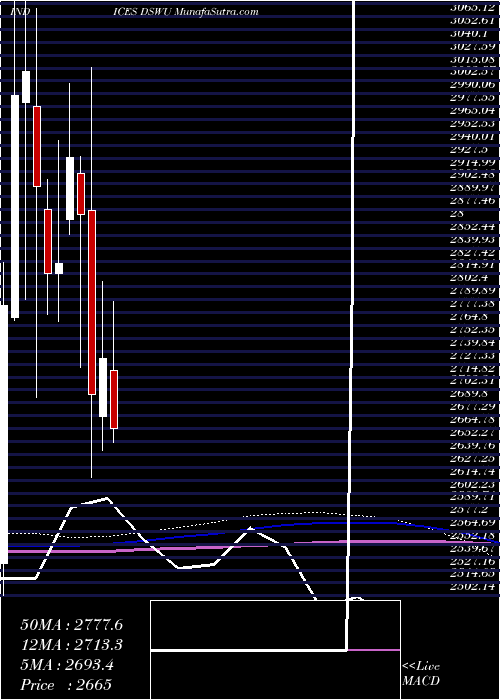Viewport: 500px width, 700px height.
Task: Click the '<<Live MACD' label
Action: pyautogui.click(x=421, y=674)
